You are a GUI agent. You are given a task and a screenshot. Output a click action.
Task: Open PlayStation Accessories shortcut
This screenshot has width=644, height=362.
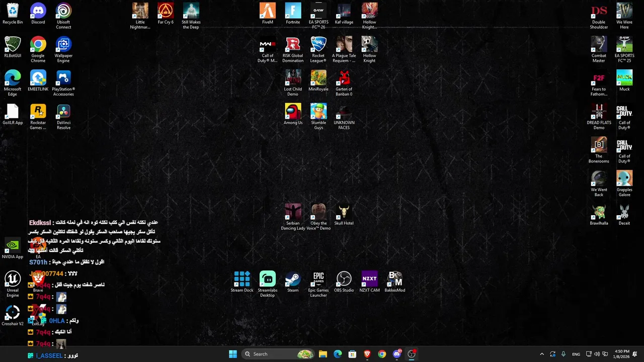[x=63, y=83]
